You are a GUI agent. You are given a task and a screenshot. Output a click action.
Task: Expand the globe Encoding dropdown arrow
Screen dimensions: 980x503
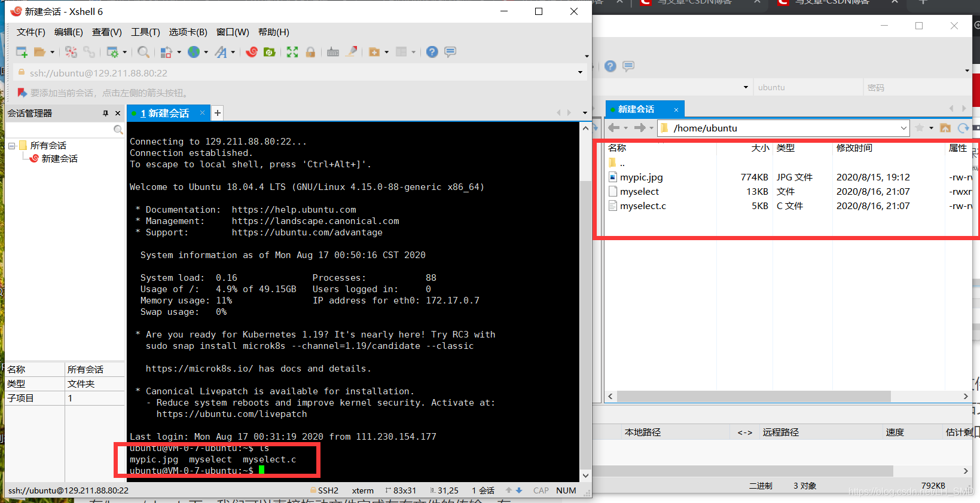point(206,52)
